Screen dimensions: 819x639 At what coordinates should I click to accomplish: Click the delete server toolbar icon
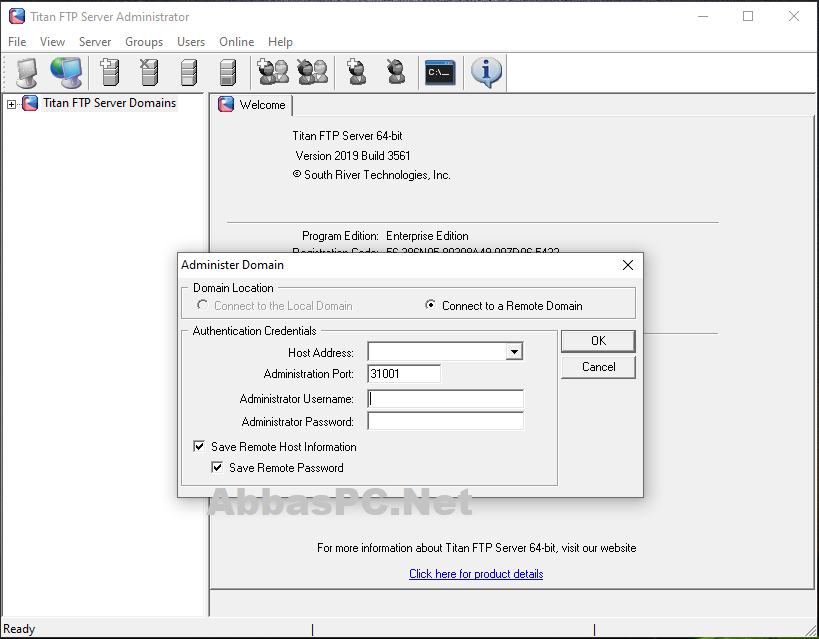click(149, 72)
